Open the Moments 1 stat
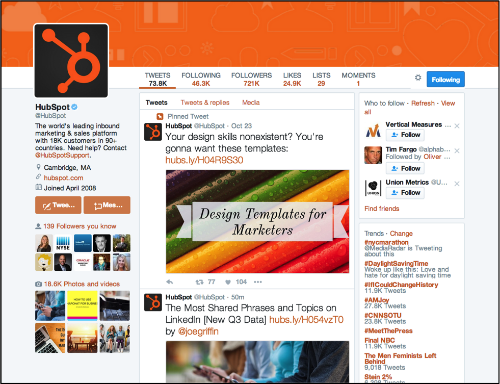The width and height of the screenshot is (500, 384). 358,79
